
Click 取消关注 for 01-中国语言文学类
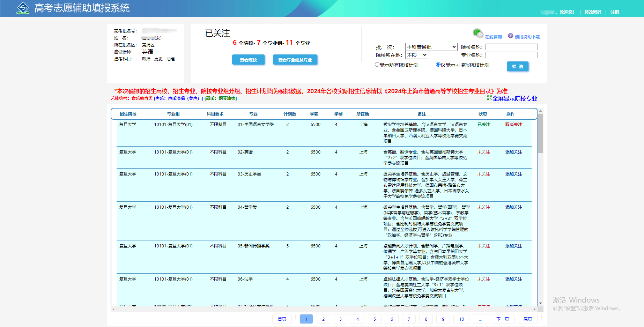(x=513, y=124)
